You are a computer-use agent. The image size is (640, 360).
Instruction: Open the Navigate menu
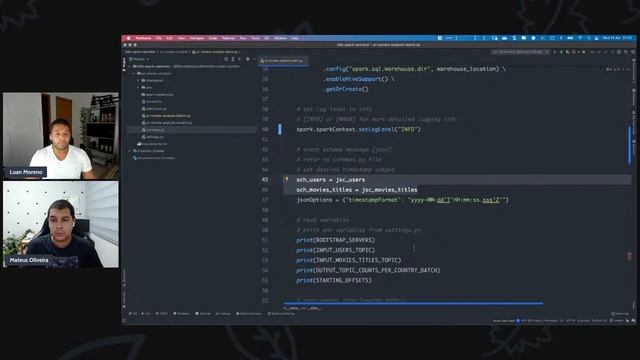click(x=196, y=38)
